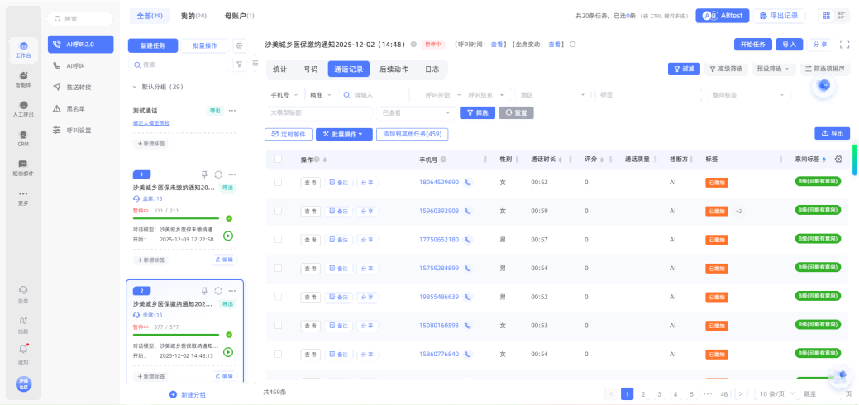
Task: Switch to grid view icon at top right
Action: pos(826,16)
